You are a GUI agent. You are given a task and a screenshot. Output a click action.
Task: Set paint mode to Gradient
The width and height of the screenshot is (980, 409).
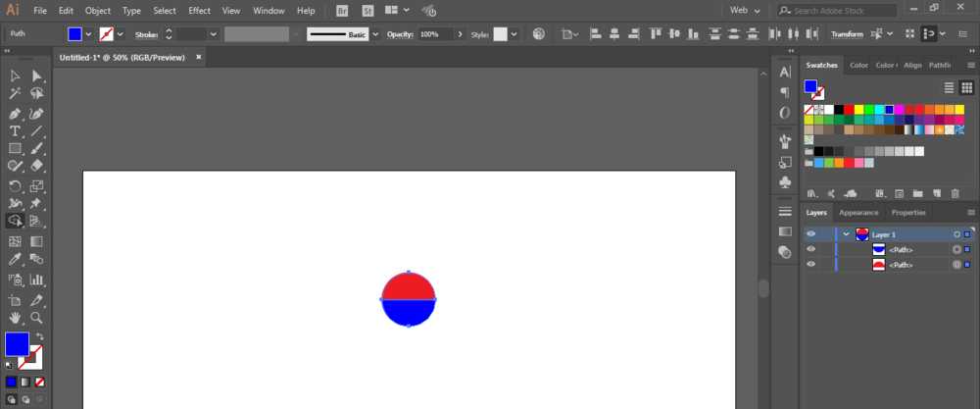[25, 382]
